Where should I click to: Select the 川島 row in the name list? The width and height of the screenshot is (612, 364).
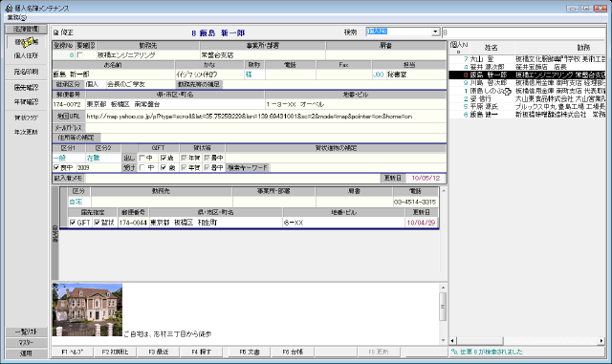click(527, 83)
